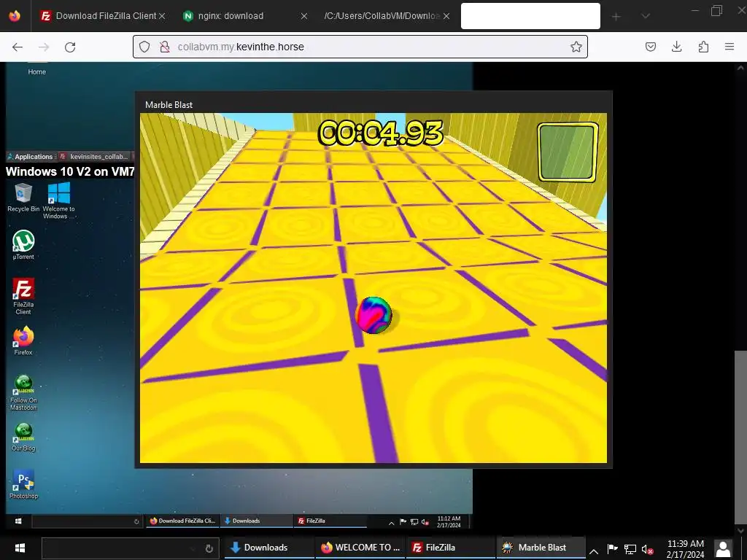
Task: Click the Marble Blast timer display
Action: click(x=380, y=133)
